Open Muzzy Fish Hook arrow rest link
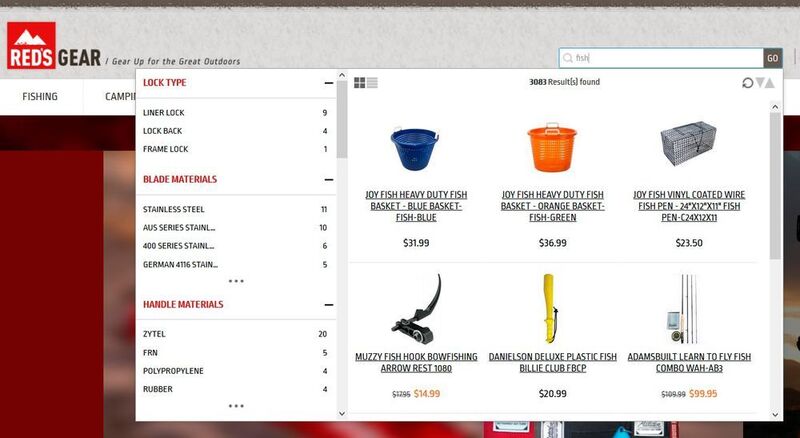Screen dimensions: 800x438 416,362
